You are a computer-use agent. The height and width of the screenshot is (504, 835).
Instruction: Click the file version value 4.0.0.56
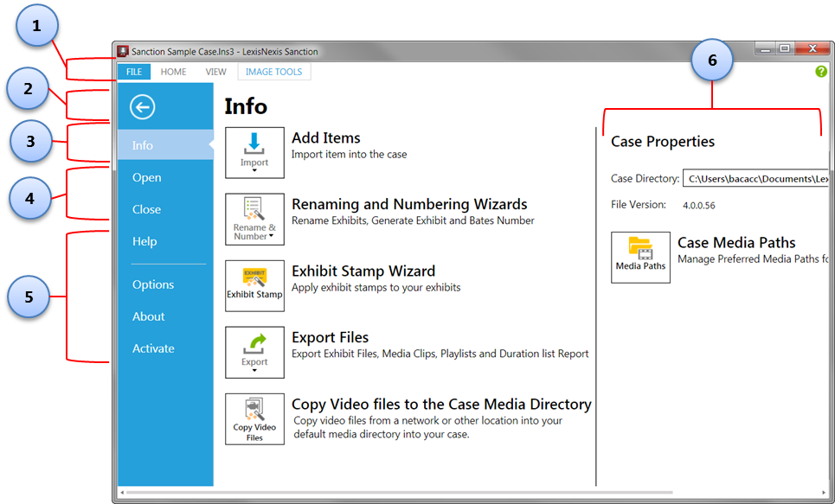pos(698,206)
